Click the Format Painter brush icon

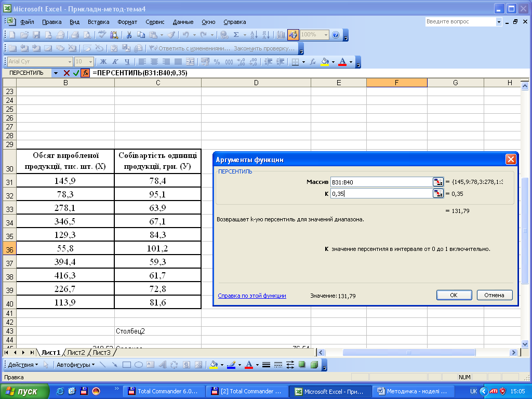coord(171,35)
